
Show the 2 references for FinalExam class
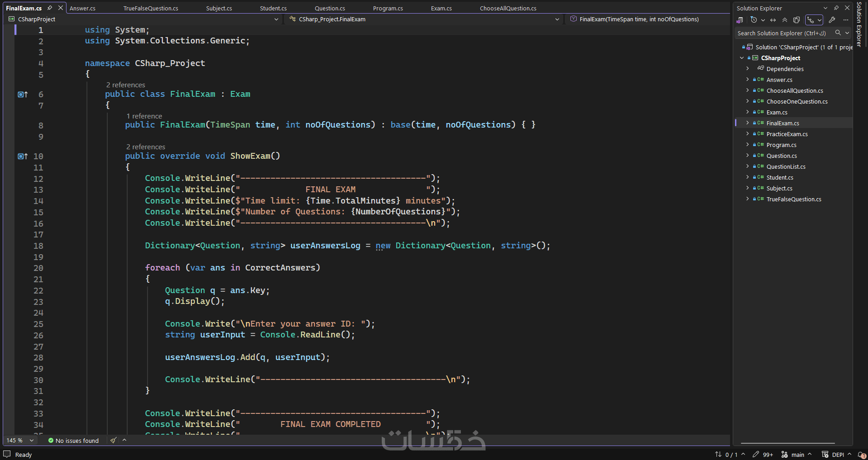125,85
